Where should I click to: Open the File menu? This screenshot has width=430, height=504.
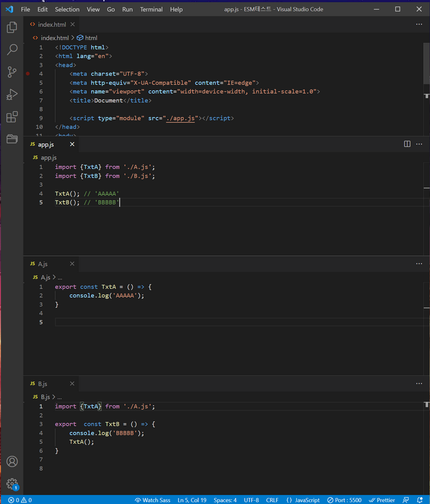click(25, 10)
